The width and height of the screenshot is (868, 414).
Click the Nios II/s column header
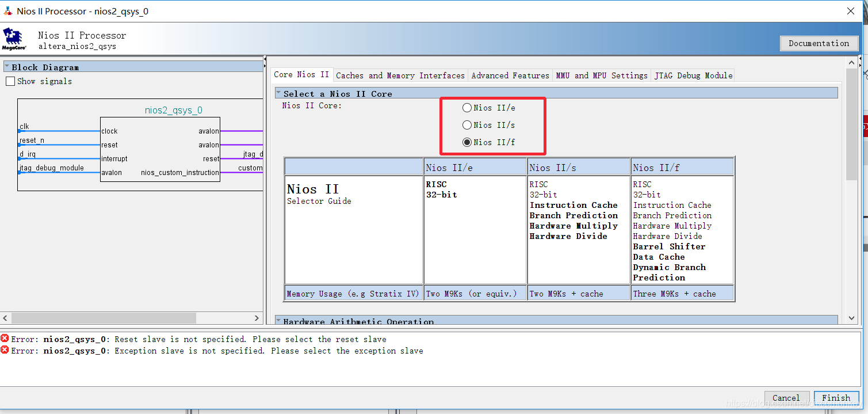pyautogui.click(x=579, y=168)
